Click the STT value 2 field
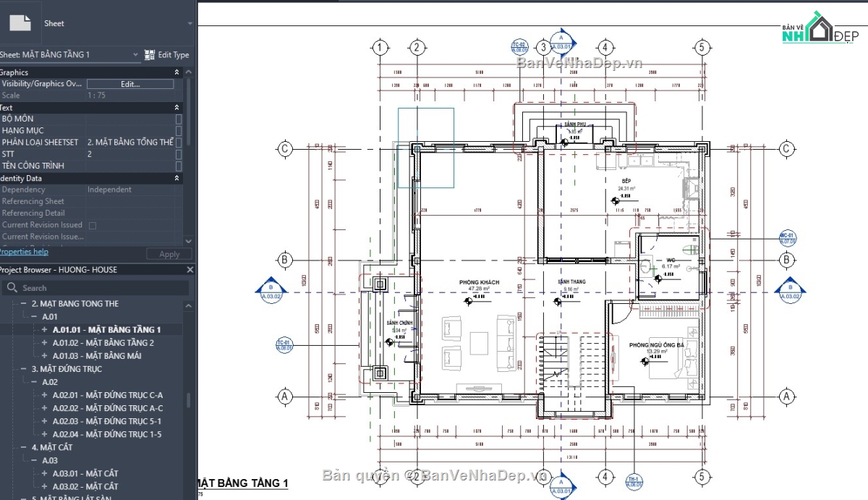Viewport: 868px width, 500px height. pos(130,154)
